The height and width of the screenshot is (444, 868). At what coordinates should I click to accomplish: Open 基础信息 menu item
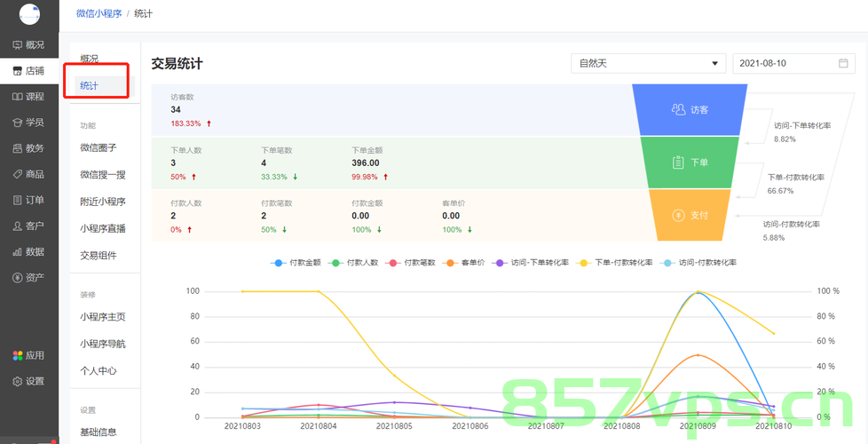click(99, 432)
